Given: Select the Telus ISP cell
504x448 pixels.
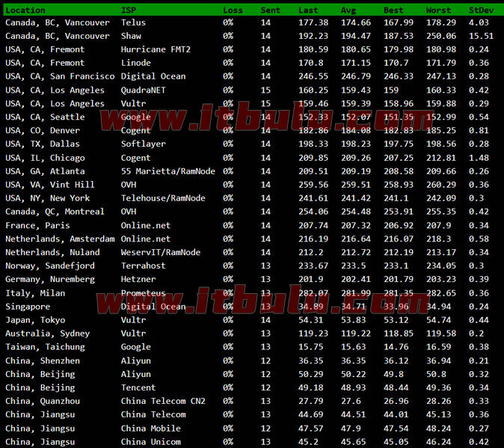Looking at the screenshot, I should (133, 22).
